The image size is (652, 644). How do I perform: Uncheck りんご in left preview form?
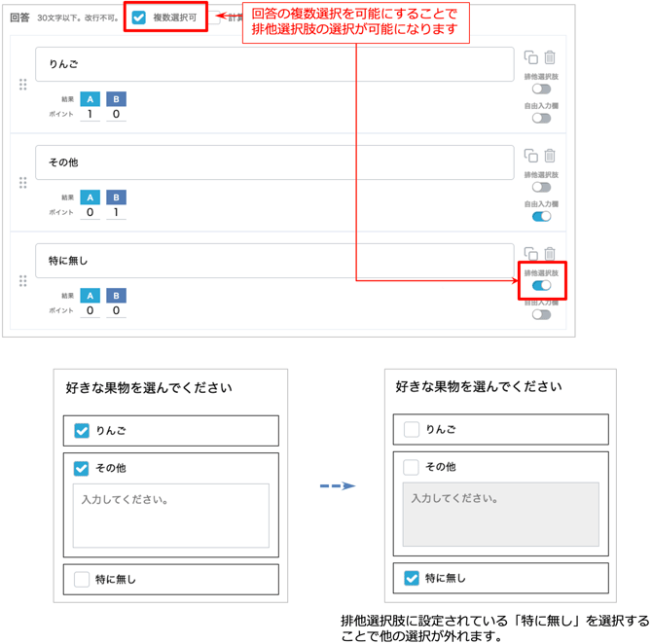point(82,431)
